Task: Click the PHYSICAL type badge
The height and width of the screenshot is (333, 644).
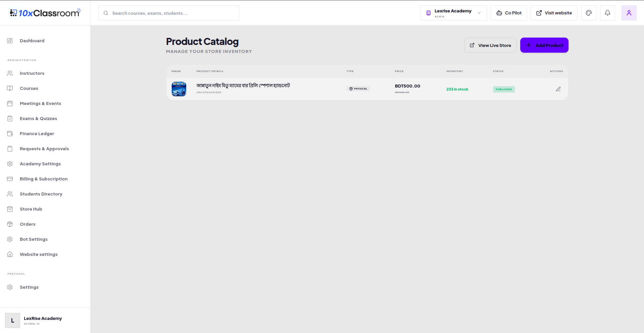Action: [x=358, y=89]
